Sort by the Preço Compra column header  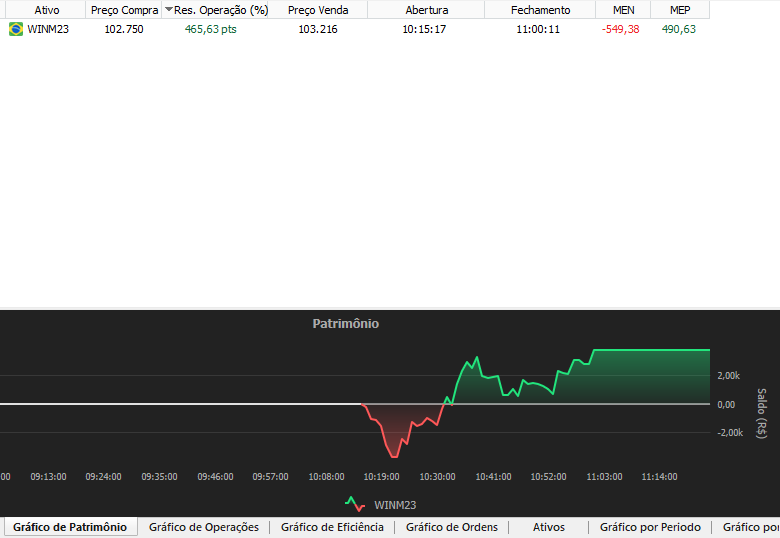[x=124, y=10]
